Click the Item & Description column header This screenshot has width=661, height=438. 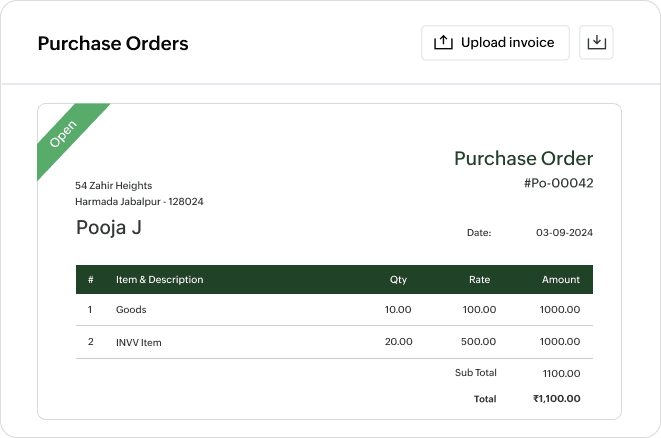159,280
